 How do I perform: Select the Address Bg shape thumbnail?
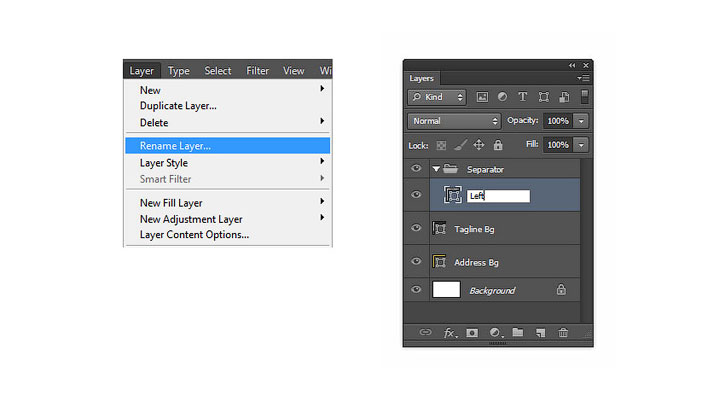(x=439, y=262)
